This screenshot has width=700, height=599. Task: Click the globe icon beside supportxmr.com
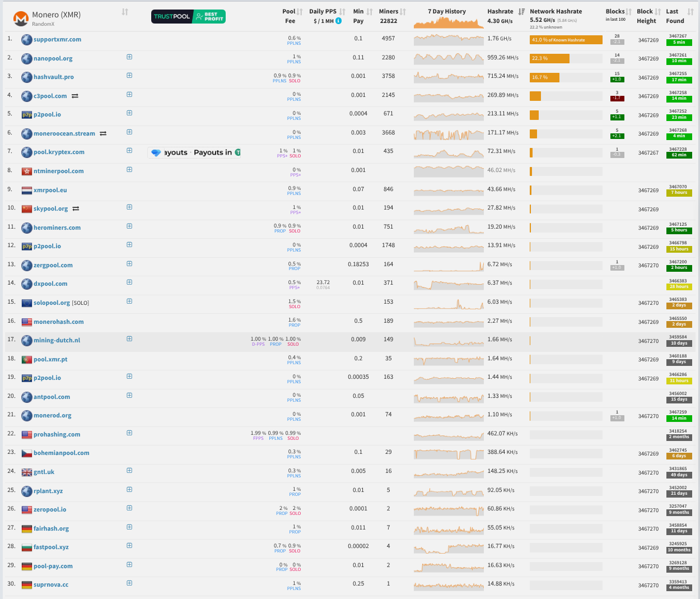pos(26,40)
